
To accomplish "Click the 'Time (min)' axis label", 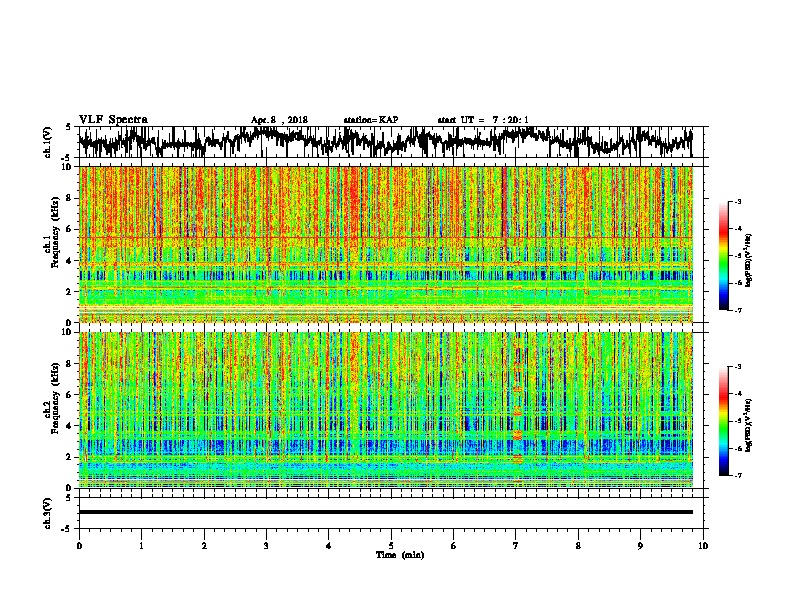I will 400,555.
